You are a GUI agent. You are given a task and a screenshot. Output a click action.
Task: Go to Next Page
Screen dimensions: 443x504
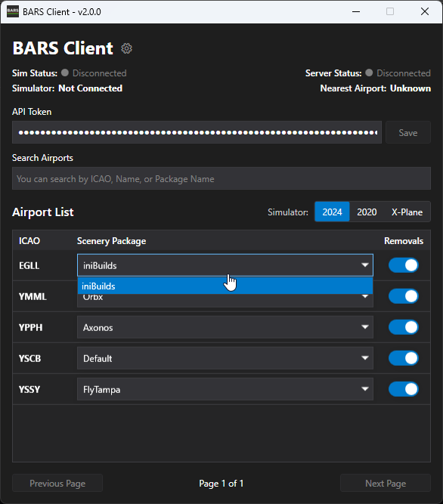(386, 483)
